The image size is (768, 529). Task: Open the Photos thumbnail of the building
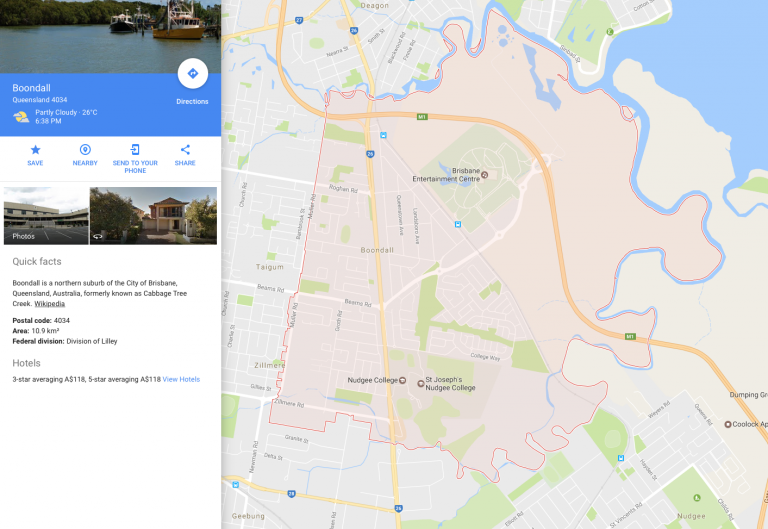click(46, 216)
